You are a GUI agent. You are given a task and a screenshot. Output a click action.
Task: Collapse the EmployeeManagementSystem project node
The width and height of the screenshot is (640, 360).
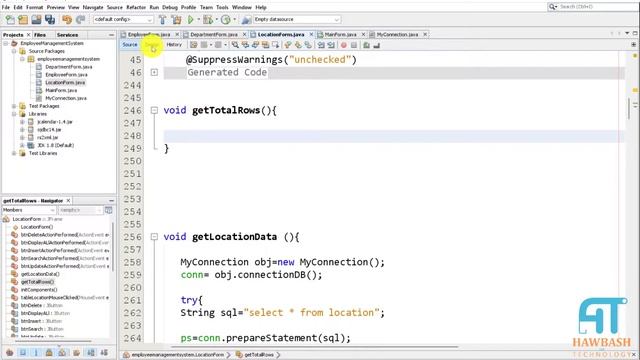click(6, 43)
